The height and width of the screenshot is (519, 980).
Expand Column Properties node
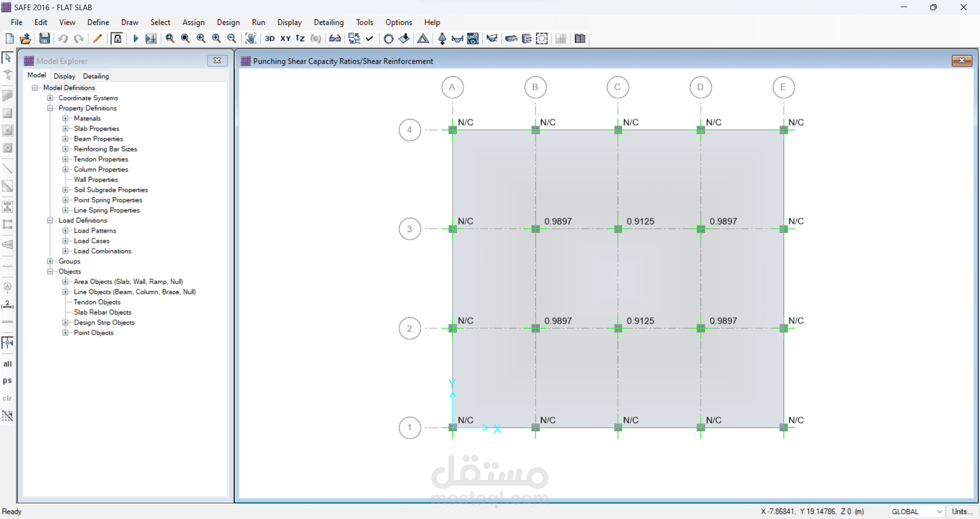click(x=65, y=169)
